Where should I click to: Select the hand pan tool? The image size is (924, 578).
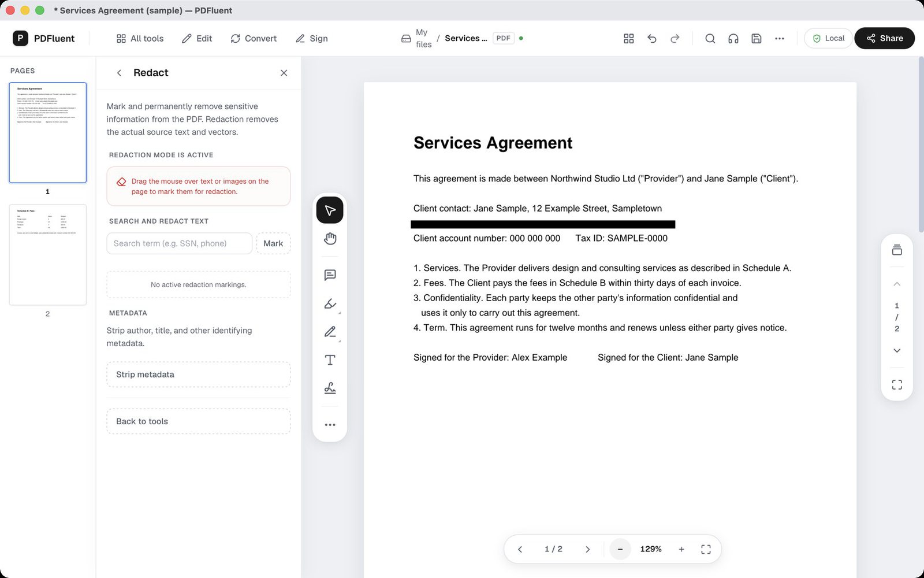click(330, 239)
